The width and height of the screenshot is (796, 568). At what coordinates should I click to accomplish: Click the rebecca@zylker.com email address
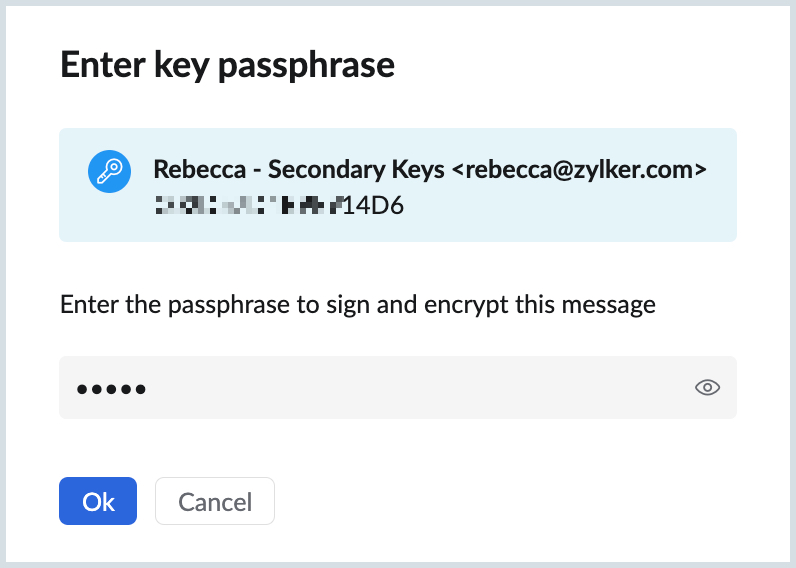tap(580, 170)
